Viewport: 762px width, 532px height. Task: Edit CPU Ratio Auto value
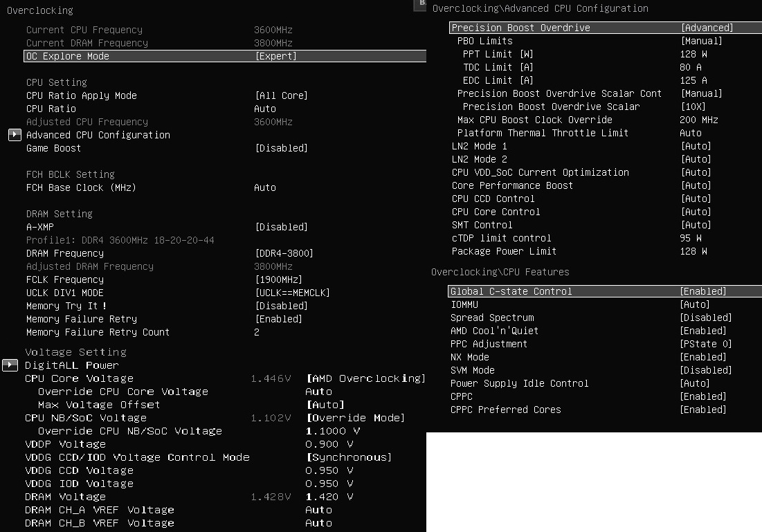click(265, 109)
